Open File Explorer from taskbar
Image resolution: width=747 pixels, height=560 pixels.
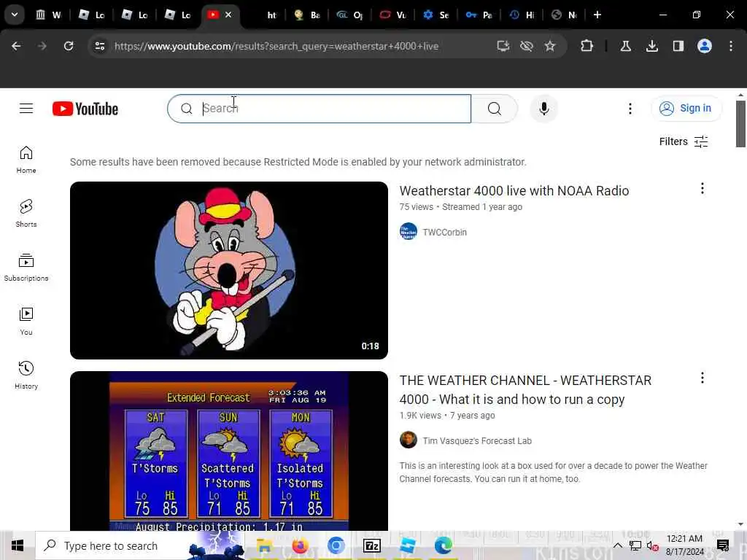tap(264, 545)
